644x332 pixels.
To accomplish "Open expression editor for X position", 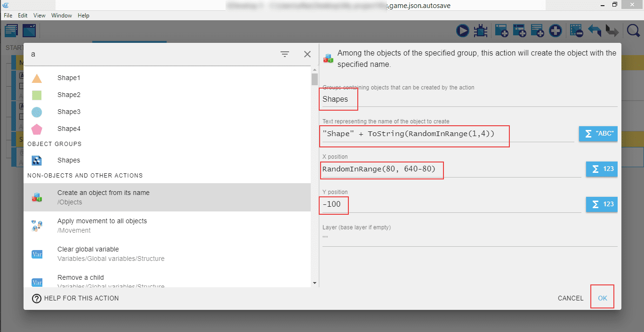I will tap(601, 169).
